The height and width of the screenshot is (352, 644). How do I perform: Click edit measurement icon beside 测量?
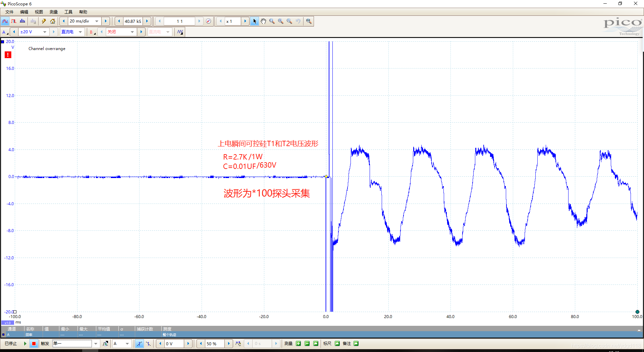[316, 344]
